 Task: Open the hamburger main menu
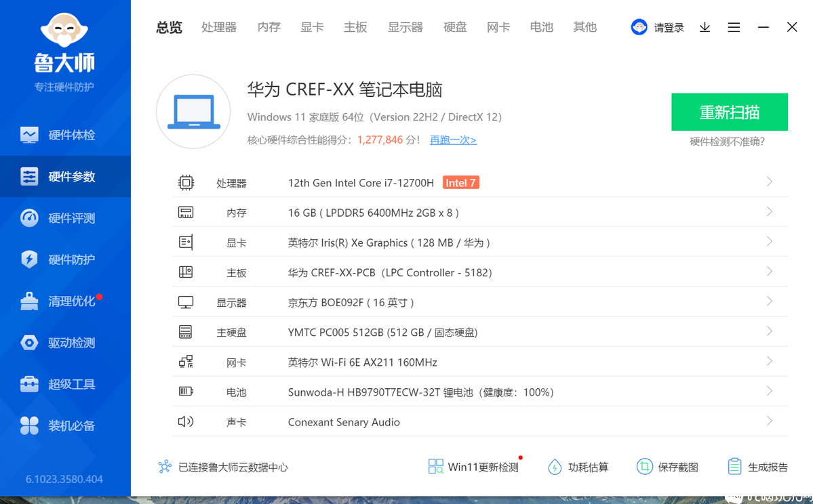734,27
